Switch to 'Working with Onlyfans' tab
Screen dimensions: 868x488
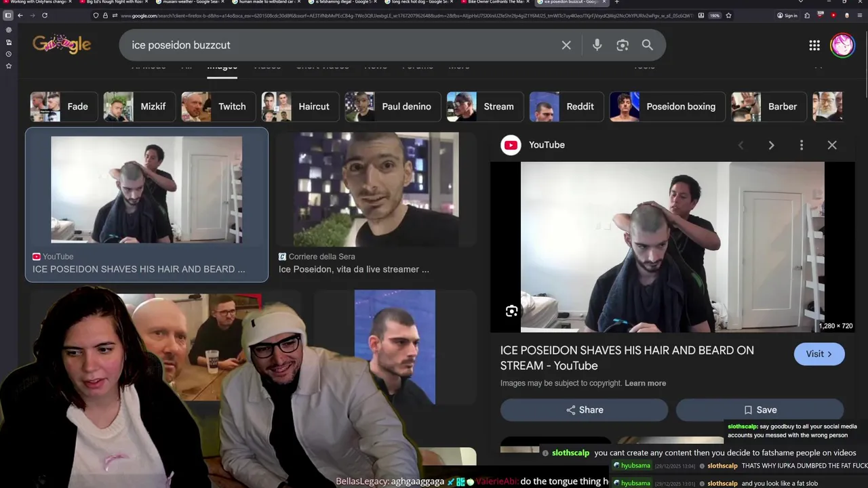(37, 2)
